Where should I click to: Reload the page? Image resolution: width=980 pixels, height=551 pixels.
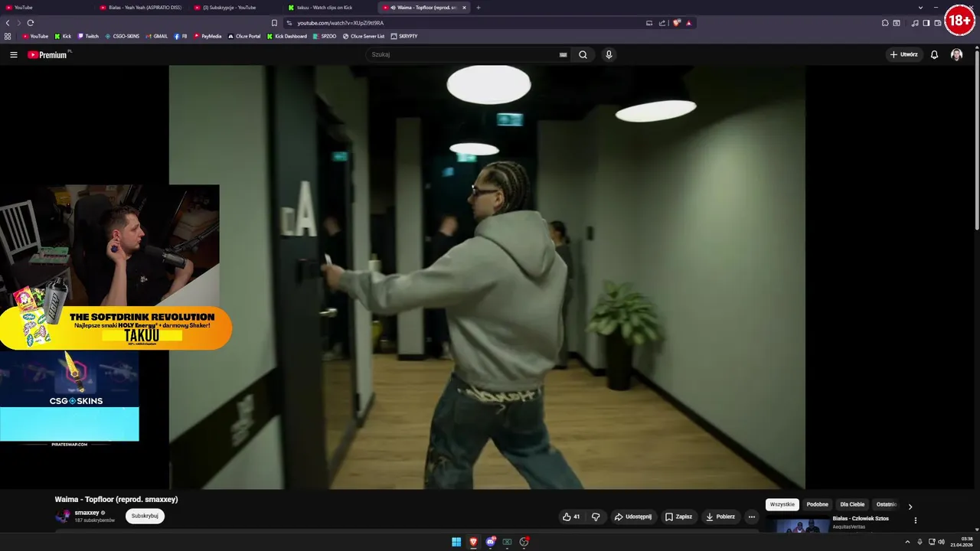31,23
